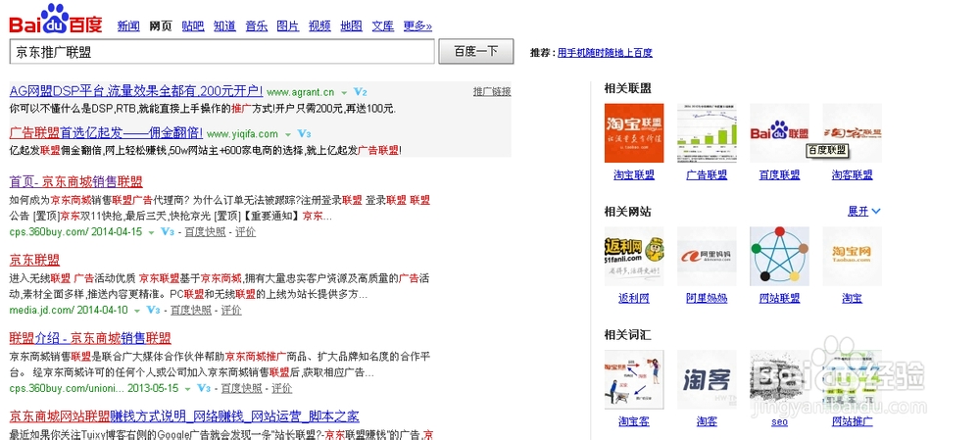Open the seo text link
Viewport: 980px width, 440px height.
pyautogui.click(x=779, y=422)
